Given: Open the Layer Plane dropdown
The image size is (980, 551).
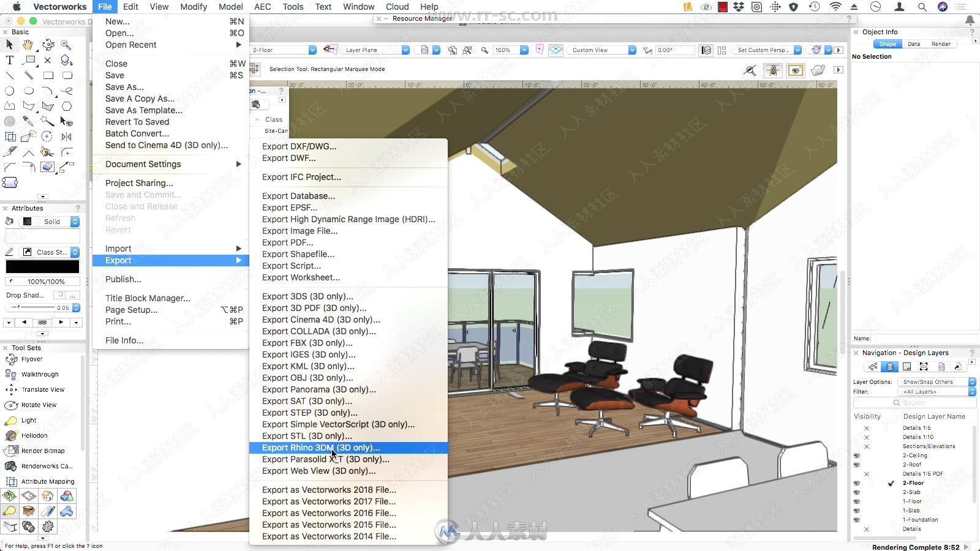Looking at the screenshot, I should pyautogui.click(x=375, y=50).
